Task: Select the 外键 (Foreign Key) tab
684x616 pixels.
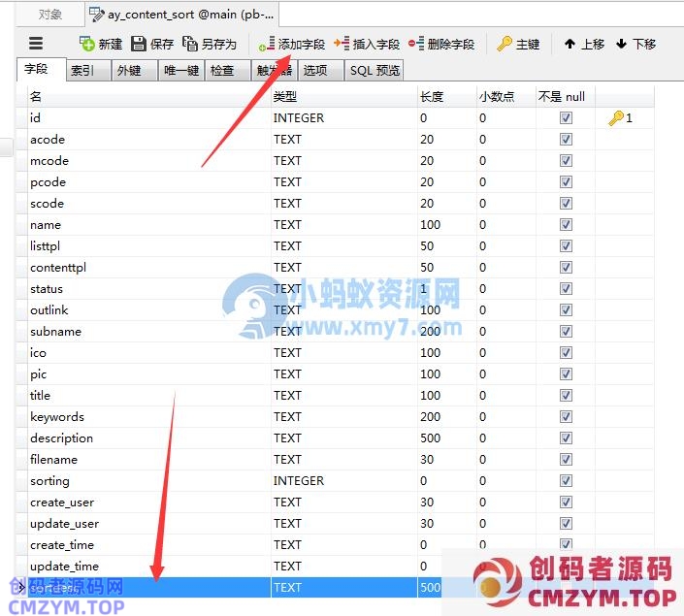Action: point(129,71)
